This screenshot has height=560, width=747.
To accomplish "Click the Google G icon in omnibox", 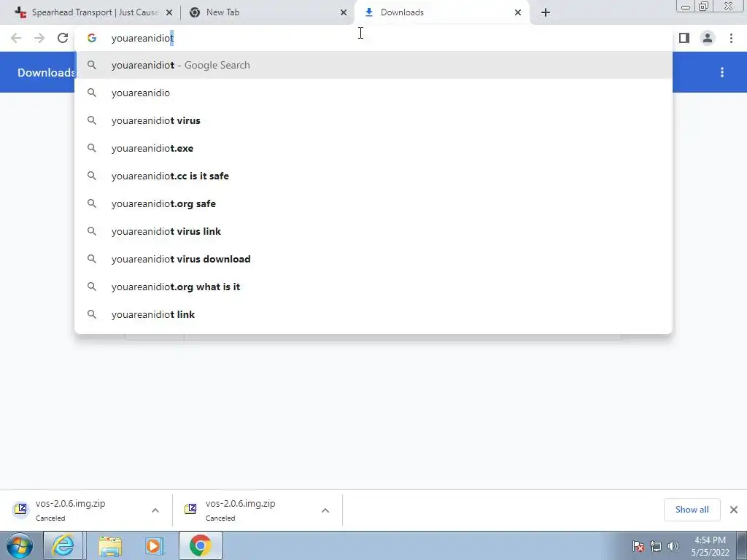I will (x=92, y=38).
